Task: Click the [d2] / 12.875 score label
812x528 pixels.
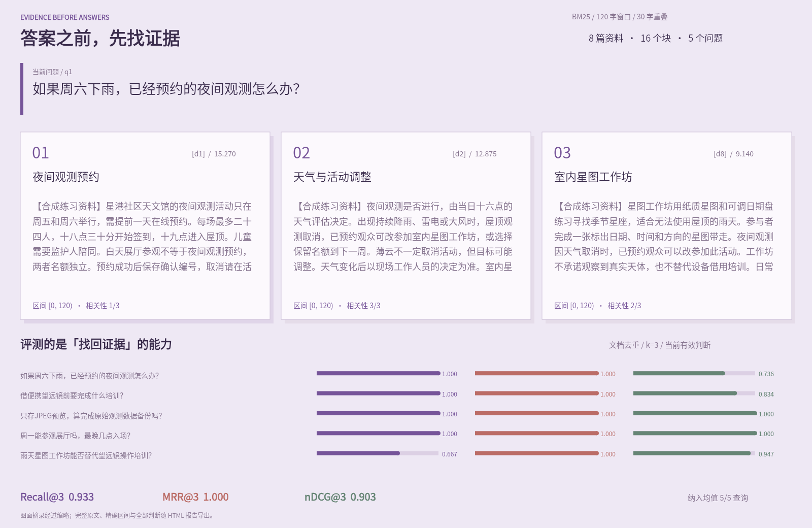Action: (475, 154)
